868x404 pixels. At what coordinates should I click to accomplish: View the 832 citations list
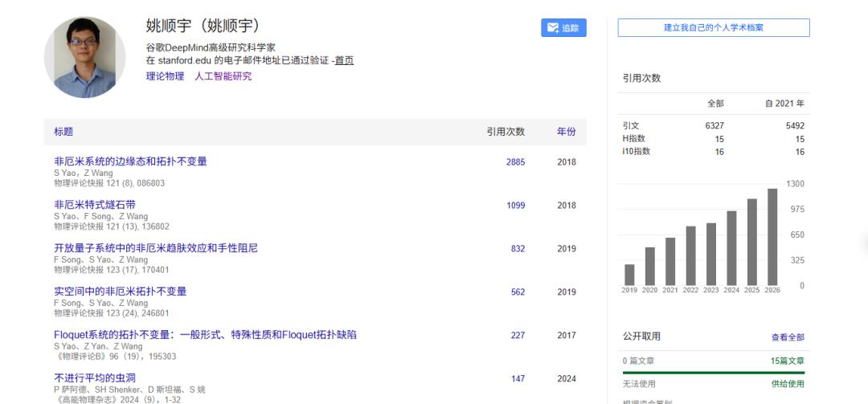pyautogui.click(x=518, y=248)
